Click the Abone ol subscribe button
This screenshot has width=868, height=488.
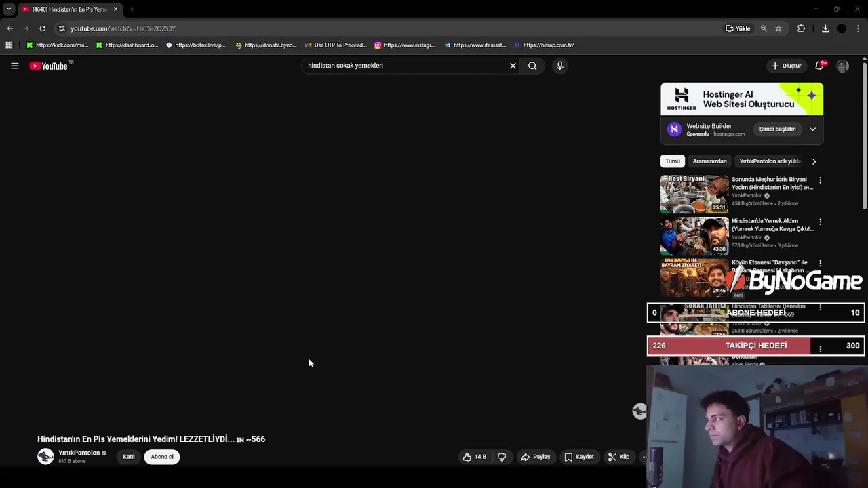tap(162, 457)
